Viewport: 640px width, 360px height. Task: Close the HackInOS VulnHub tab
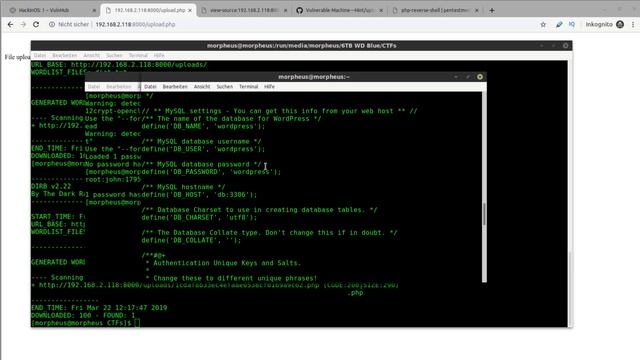tap(94, 10)
